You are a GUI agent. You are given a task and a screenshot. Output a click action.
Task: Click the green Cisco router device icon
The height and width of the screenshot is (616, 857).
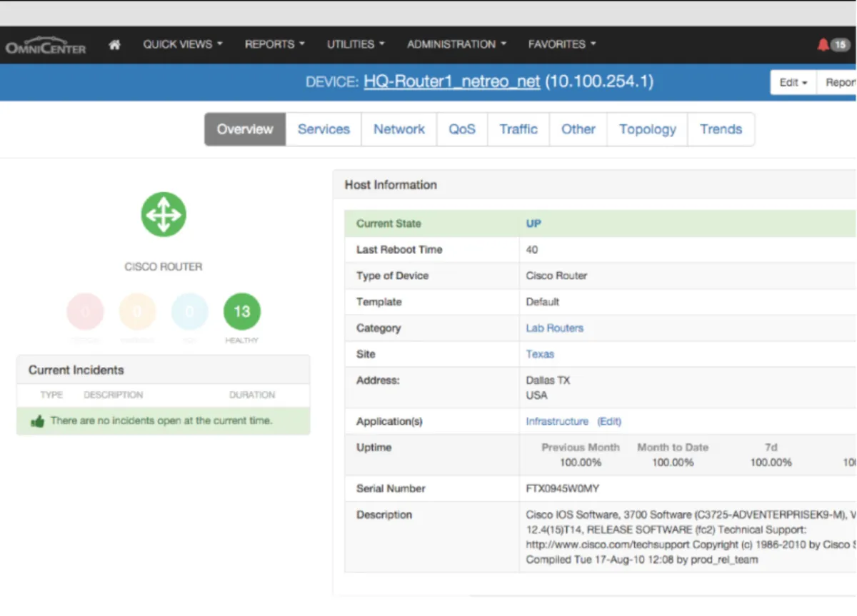click(164, 214)
